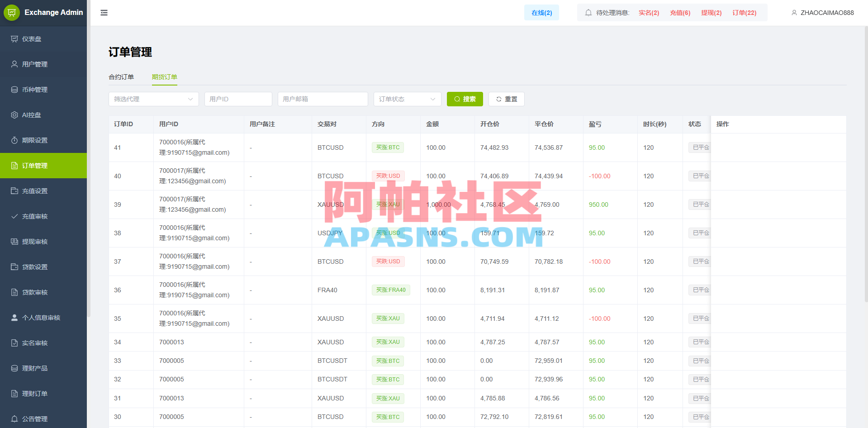Click the 订单ID column header
Viewport: 868px width, 428px height.
(x=123, y=124)
